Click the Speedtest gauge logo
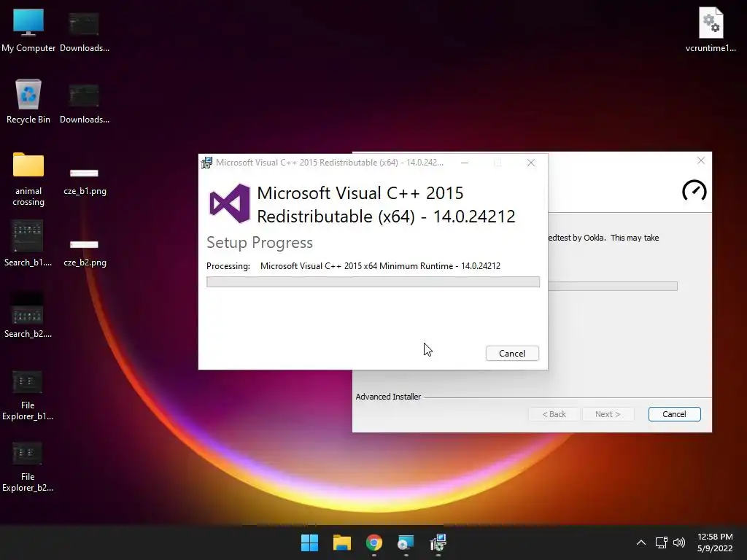 point(694,190)
